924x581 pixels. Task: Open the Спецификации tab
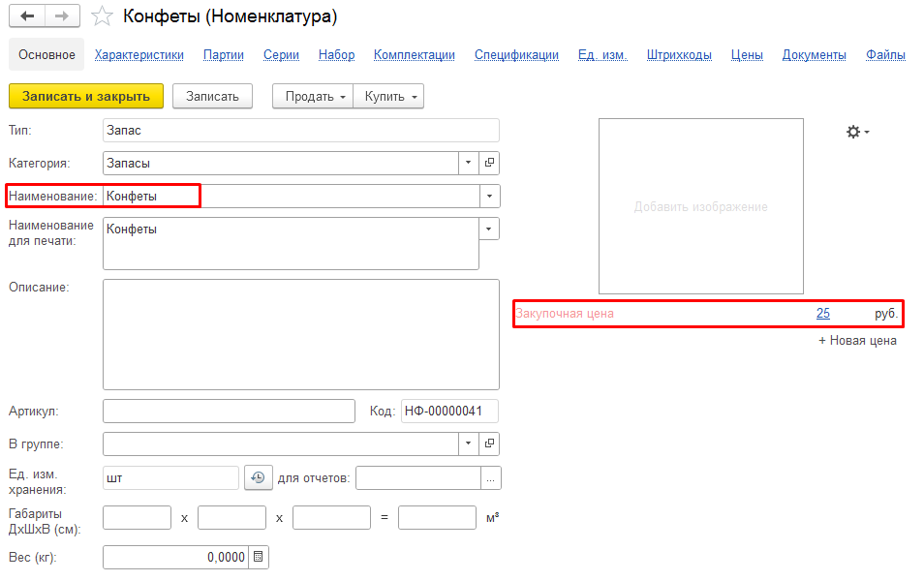516,55
